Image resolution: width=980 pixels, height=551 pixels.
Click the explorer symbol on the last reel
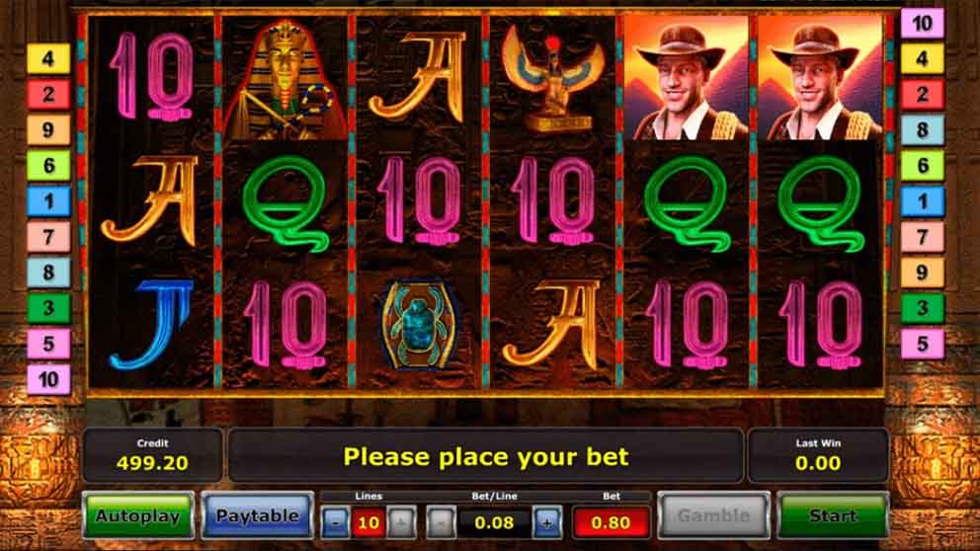point(820,78)
